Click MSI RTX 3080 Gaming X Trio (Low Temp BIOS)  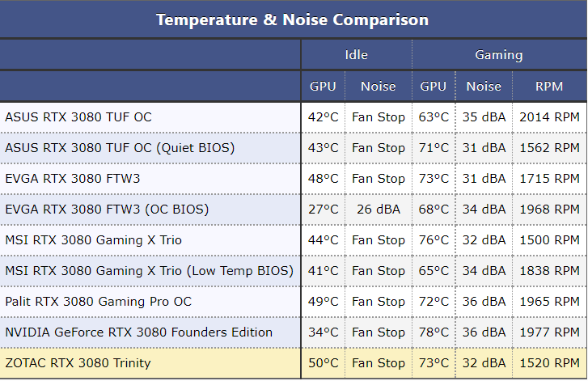tap(149, 271)
